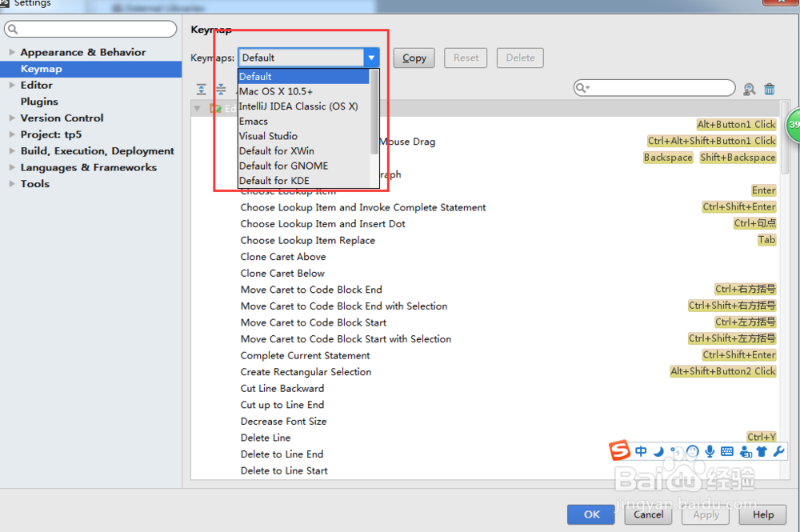Expand the Project: tp5 section
Viewport: 800px width, 532px height.
tap(12, 134)
